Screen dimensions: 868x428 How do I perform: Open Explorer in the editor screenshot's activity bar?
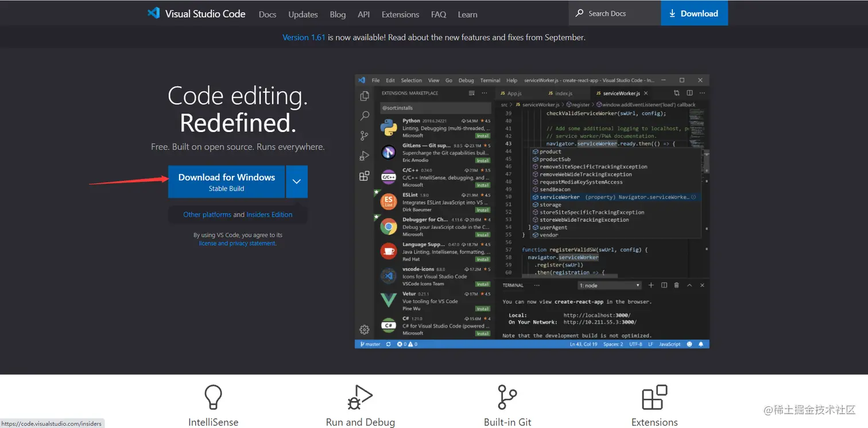click(x=364, y=96)
